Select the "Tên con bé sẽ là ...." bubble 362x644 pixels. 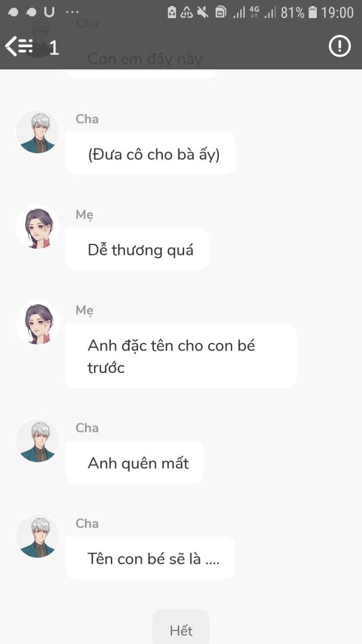[x=150, y=558]
